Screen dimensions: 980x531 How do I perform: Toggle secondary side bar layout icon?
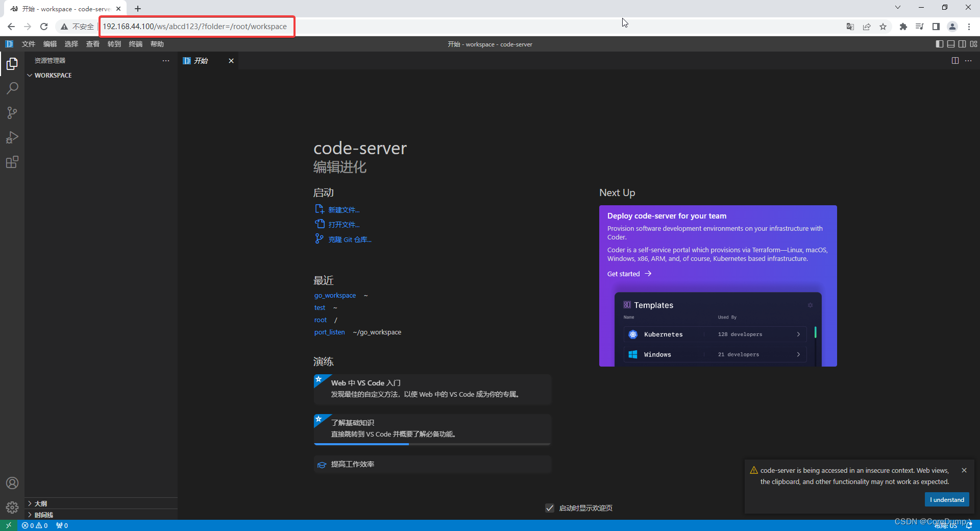pyautogui.click(x=962, y=44)
